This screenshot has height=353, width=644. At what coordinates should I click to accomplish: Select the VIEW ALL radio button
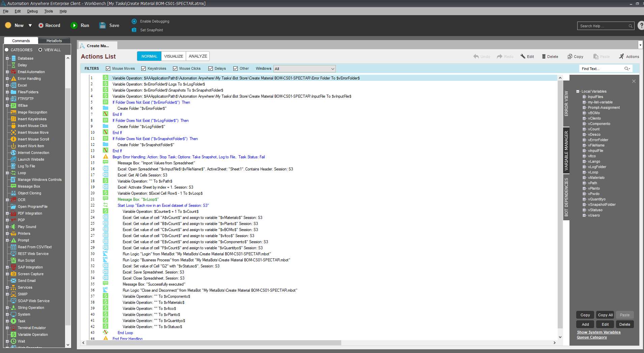point(40,50)
